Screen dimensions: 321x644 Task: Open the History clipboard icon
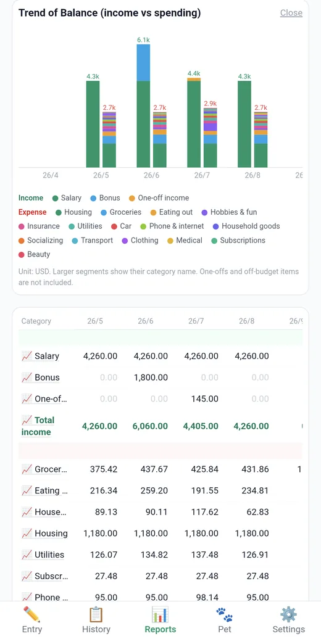[x=96, y=614]
